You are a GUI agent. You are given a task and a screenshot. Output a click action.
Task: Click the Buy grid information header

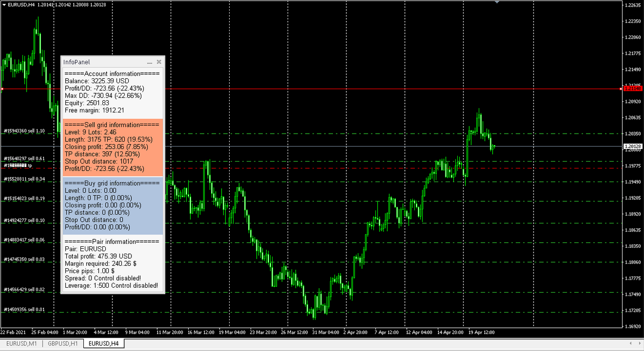pyautogui.click(x=112, y=183)
